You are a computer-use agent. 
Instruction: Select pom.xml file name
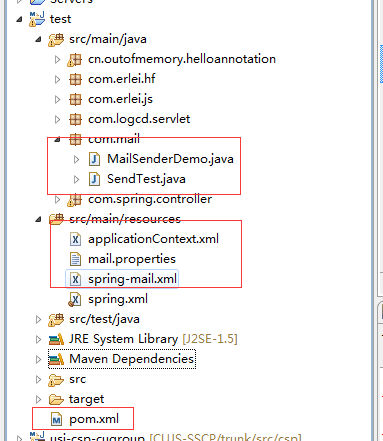click(94, 419)
